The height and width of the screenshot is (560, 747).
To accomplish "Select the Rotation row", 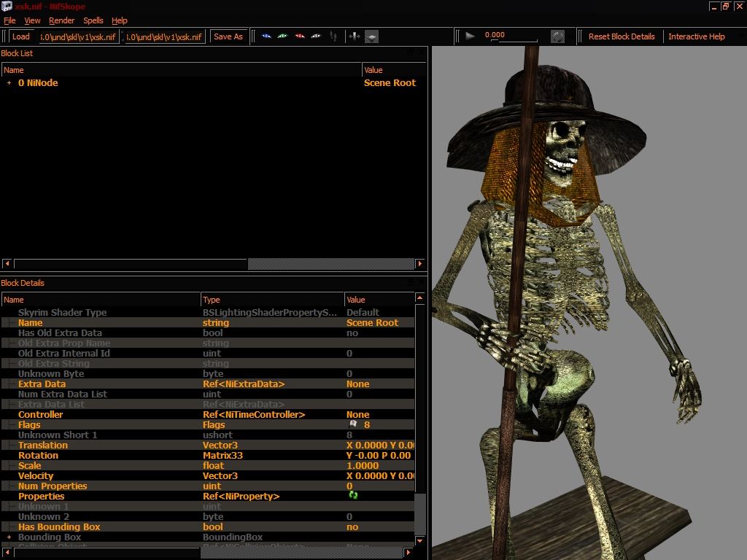I will coord(208,456).
